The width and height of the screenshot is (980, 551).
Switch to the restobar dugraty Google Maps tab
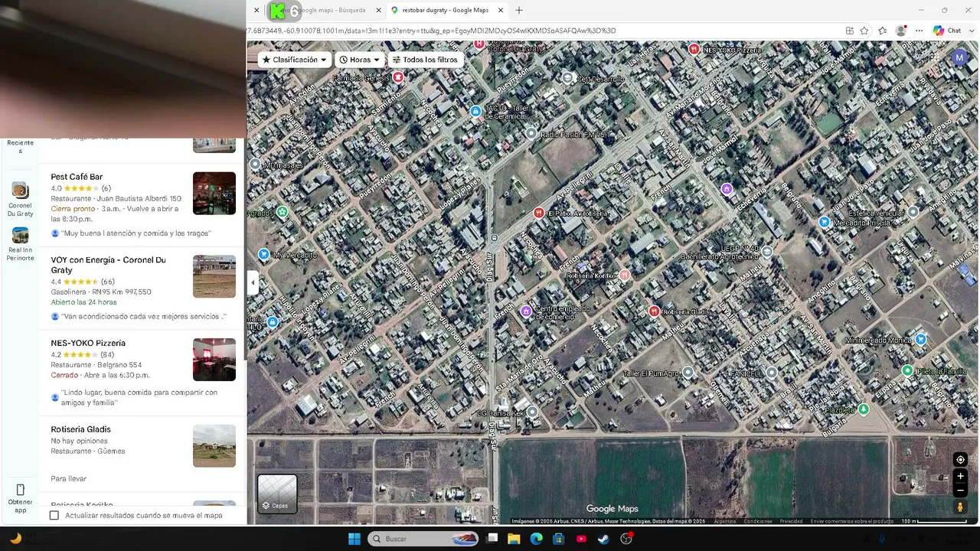click(x=446, y=10)
